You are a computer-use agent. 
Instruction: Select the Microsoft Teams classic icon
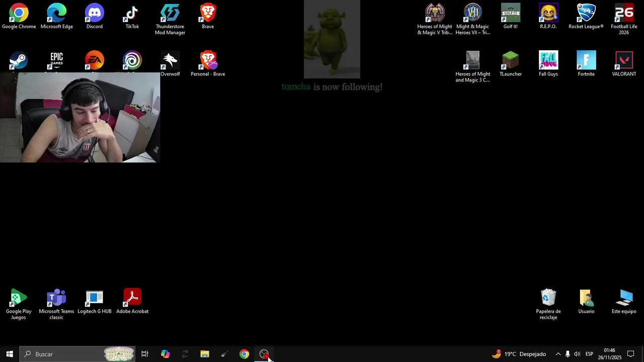56,304
